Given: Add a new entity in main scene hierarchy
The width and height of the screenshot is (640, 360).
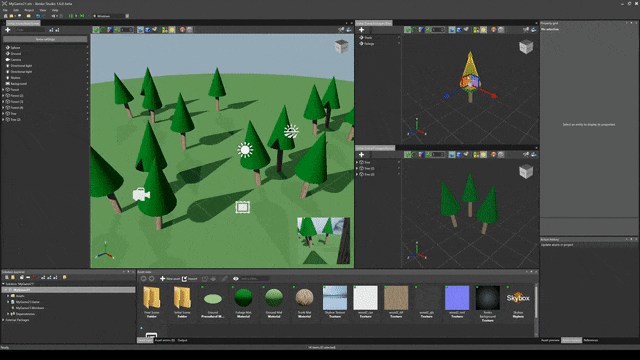Looking at the screenshot, I should [8, 30].
